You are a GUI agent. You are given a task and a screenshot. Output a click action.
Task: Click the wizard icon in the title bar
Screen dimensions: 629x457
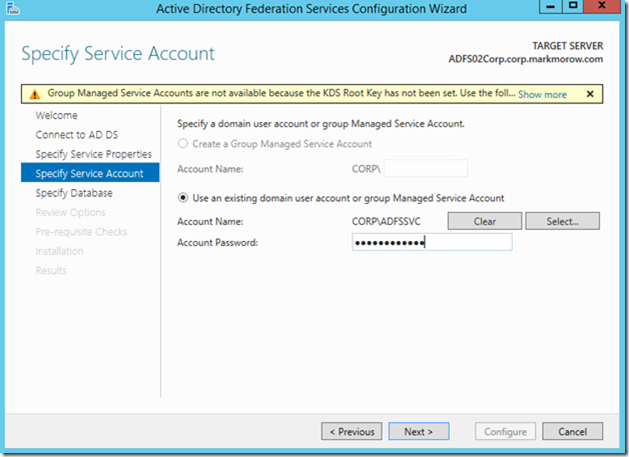click(x=12, y=8)
